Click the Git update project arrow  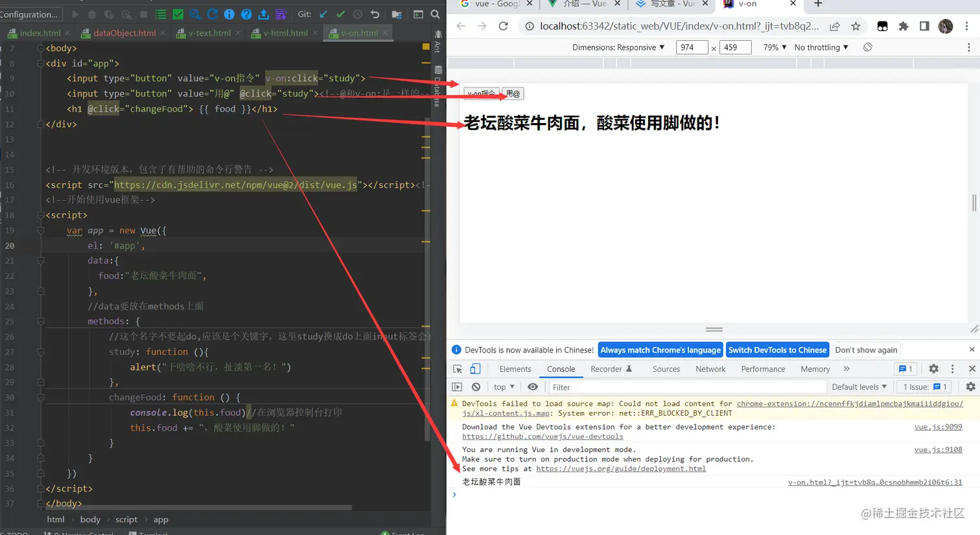[323, 14]
